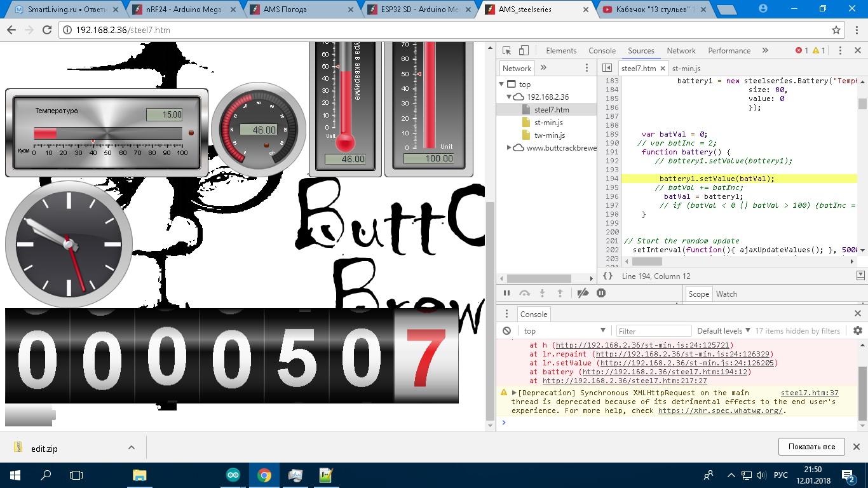868x488 pixels.
Task: Hide the file navigator pane
Action: [x=607, y=68]
